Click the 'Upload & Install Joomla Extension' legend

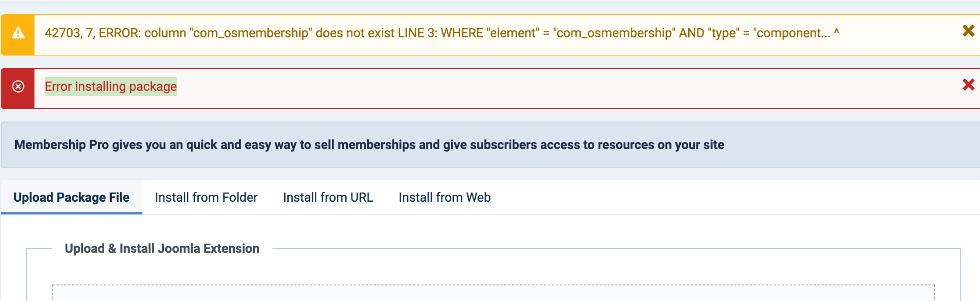pyautogui.click(x=162, y=248)
